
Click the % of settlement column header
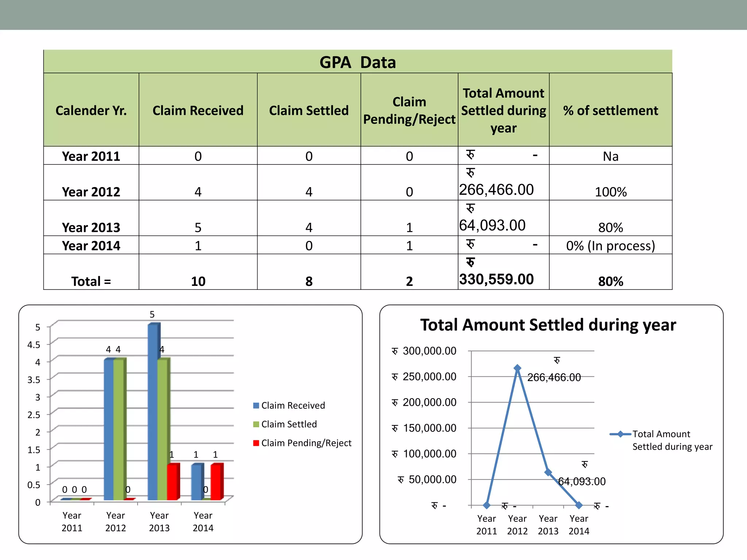pyautogui.click(x=610, y=110)
